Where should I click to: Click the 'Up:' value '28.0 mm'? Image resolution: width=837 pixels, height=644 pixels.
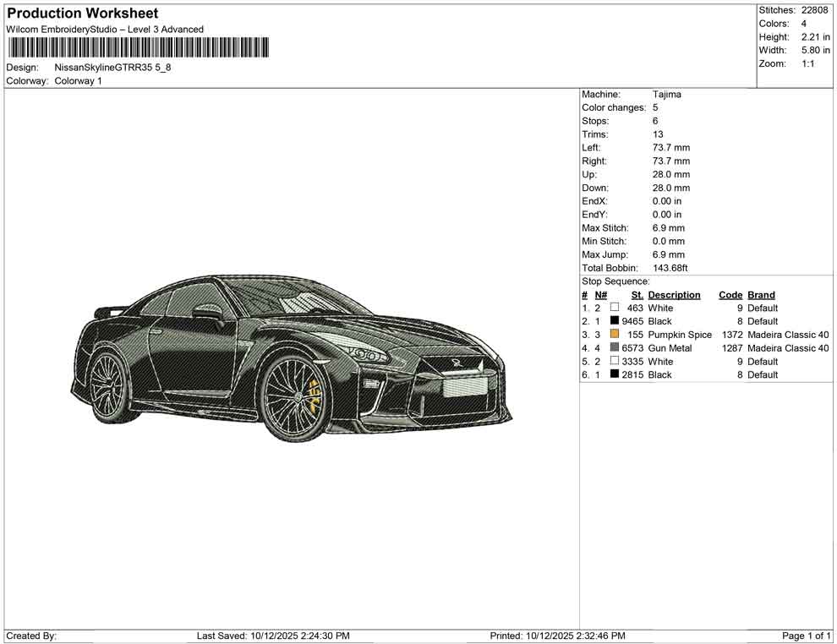(x=671, y=174)
